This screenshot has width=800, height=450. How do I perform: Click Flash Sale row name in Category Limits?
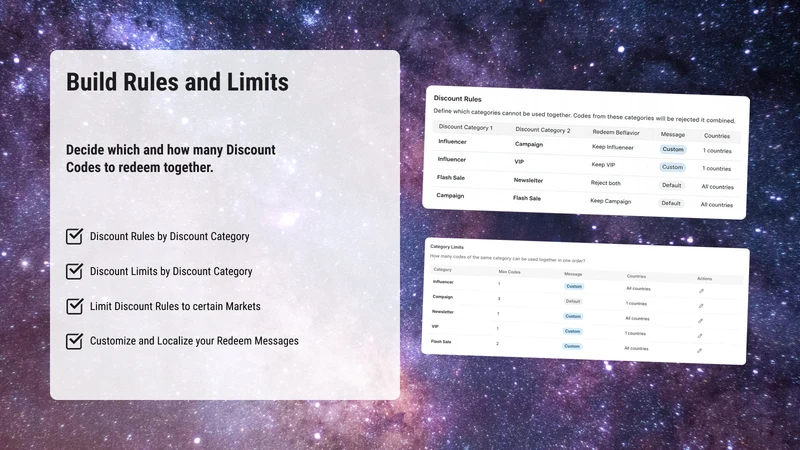tap(441, 341)
